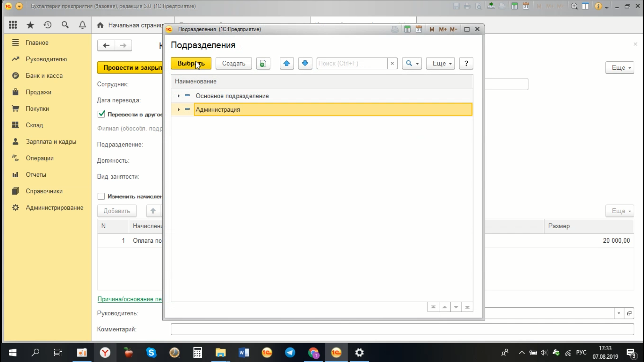644x362 pixels.
Task: Open the sections grid menu icon
Action: click(13, 25)
